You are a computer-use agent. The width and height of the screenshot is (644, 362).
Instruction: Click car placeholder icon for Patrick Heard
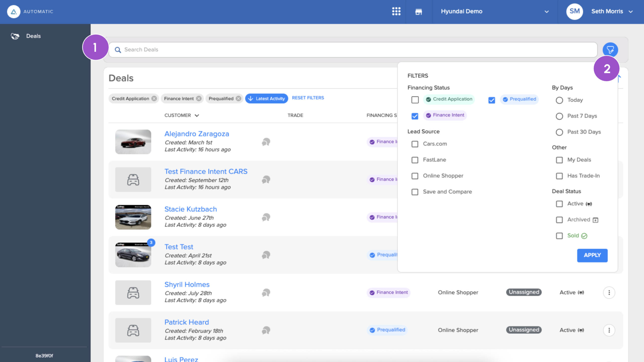(133, 330)
